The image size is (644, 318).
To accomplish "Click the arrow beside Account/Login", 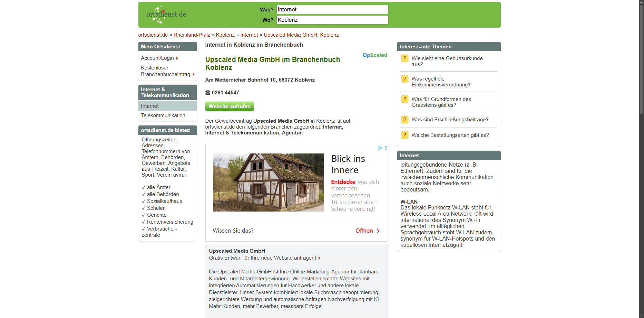I will 177,58.
